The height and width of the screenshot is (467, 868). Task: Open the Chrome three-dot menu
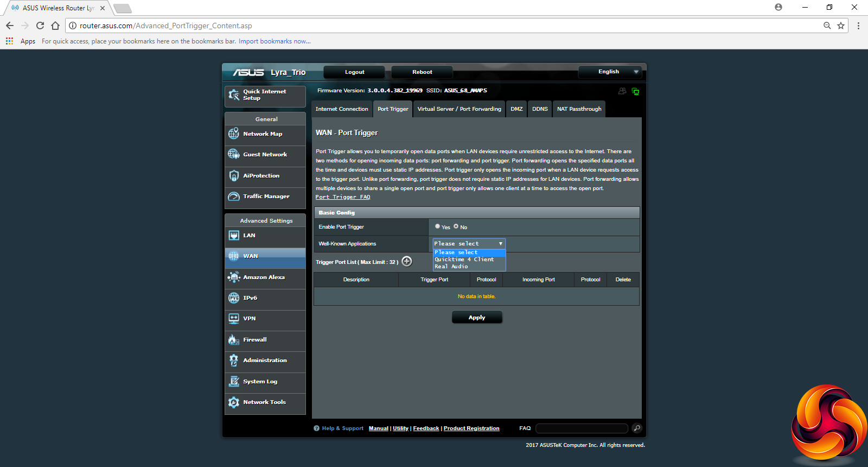[858, 26]
